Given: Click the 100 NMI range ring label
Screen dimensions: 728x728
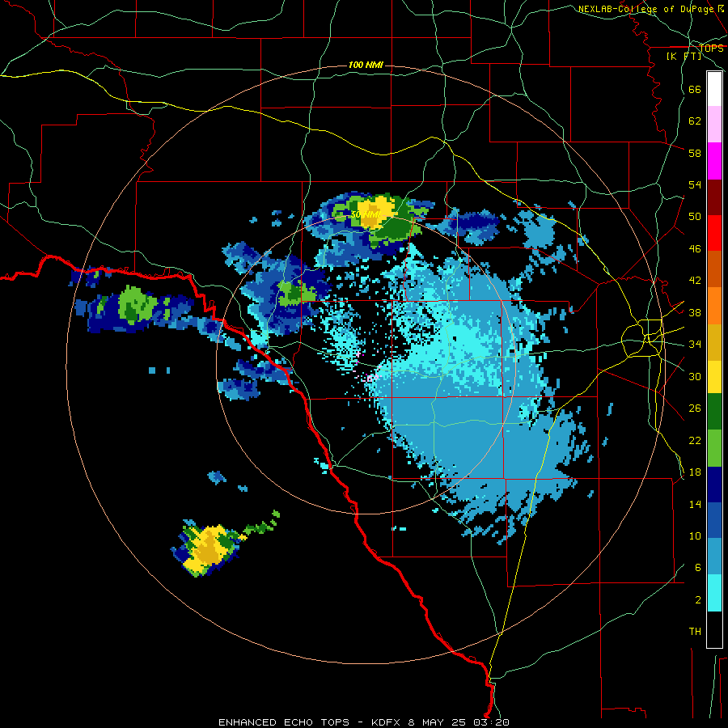Looking at the screenshot, I should (366, 65).
